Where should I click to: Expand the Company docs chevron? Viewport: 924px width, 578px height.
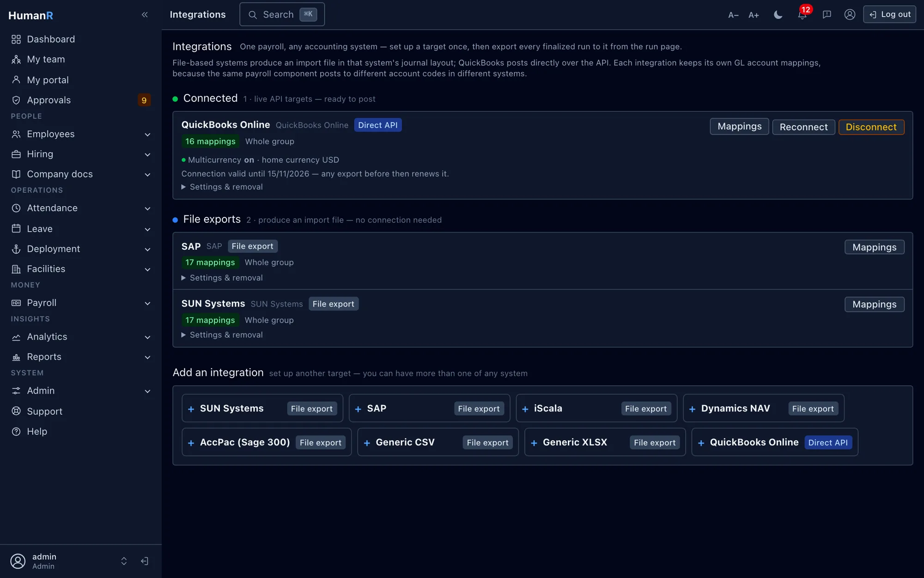(147, 175)
